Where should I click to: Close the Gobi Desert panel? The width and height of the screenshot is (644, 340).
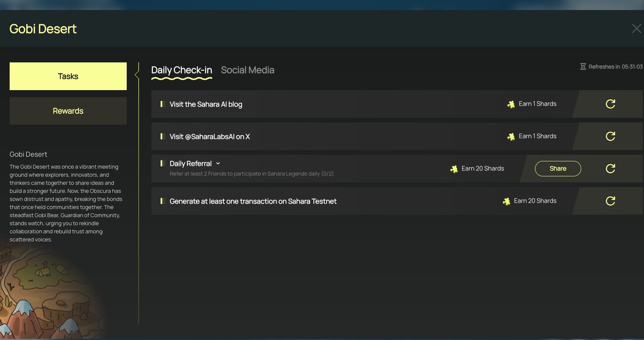tap(636, 28)
